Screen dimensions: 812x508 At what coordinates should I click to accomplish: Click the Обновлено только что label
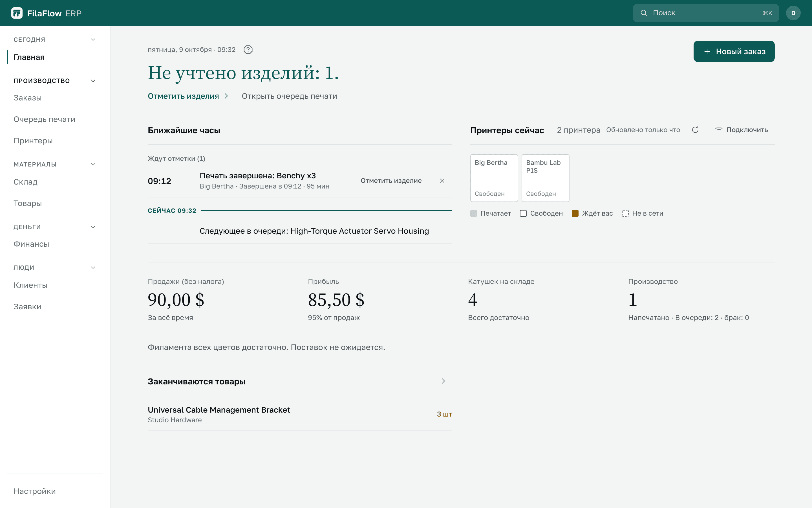point(643,130)
